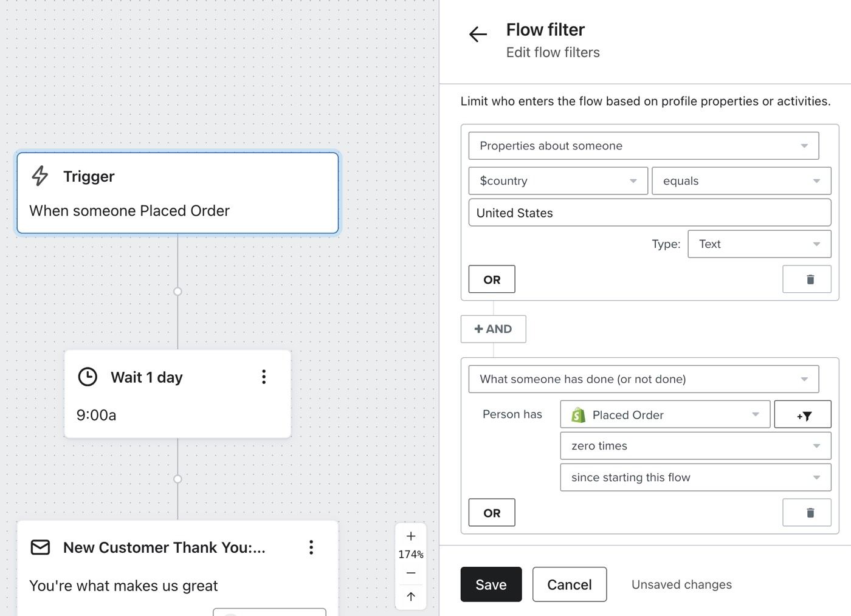Add a filter to Placed Order metric
Image resolution: width=851 pixels, height=616 pixels.
[802, 415]
